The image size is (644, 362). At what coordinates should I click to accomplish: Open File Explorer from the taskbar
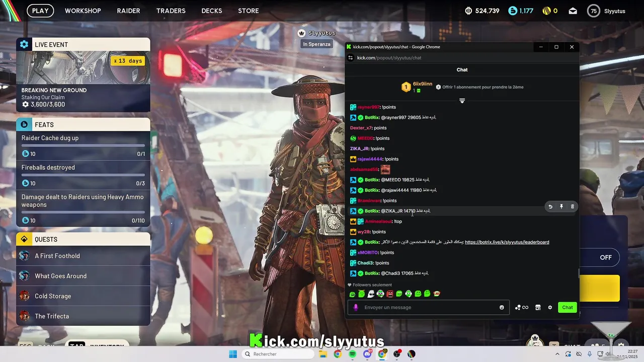click(323, 354)
